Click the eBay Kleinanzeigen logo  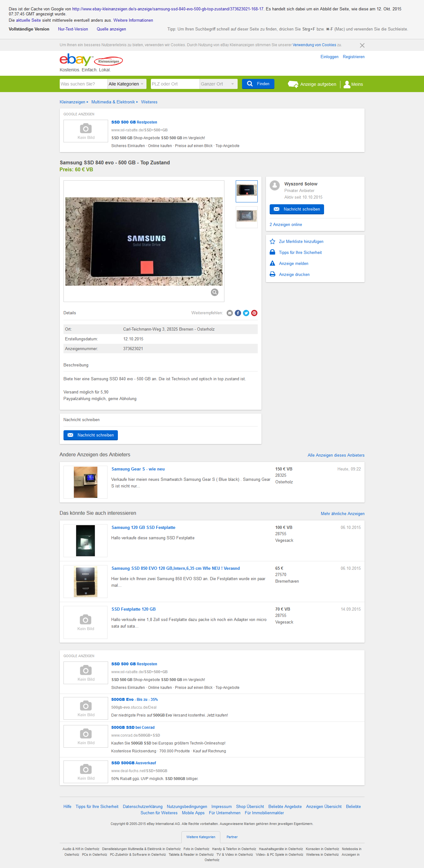pos(91,60)
